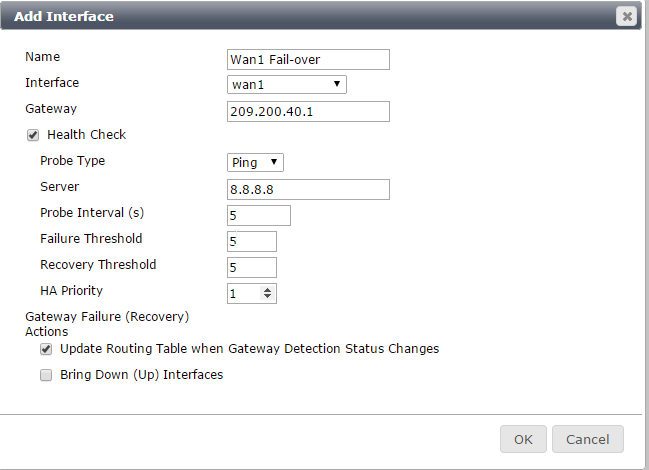Click the Probe Interval input box
The image size is (649, 470).
[259, 215]
